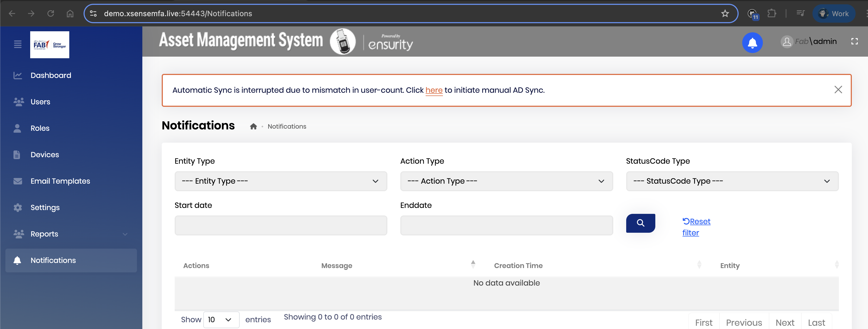
Task: Click the 'here' manual AD Sync link
Action: (434, 90)
